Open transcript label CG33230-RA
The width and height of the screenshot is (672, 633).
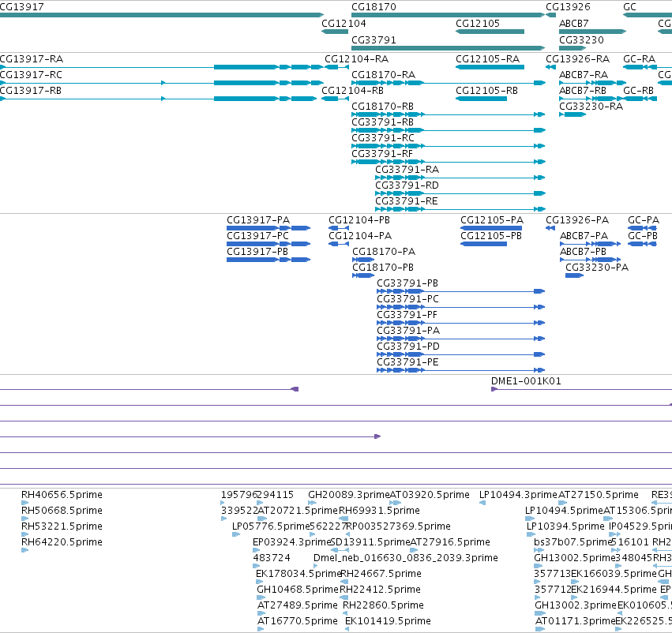pyautogui.click(x=591, y=107)
